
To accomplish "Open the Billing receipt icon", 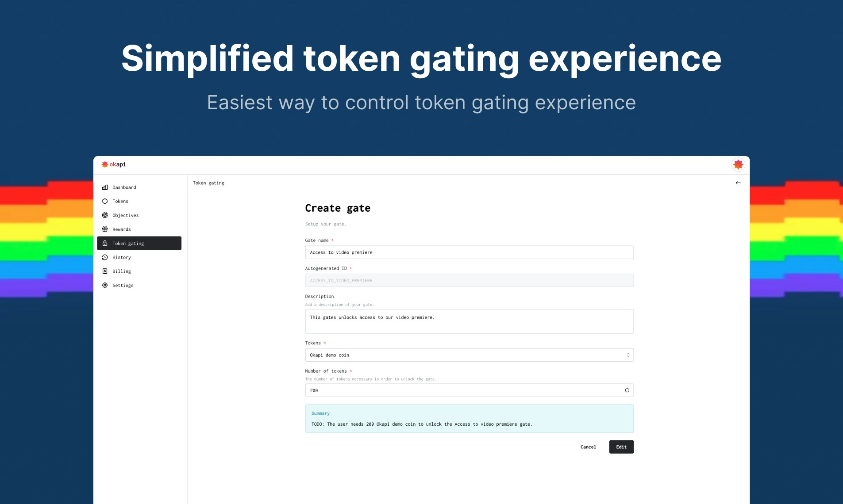I will (105, 271).
